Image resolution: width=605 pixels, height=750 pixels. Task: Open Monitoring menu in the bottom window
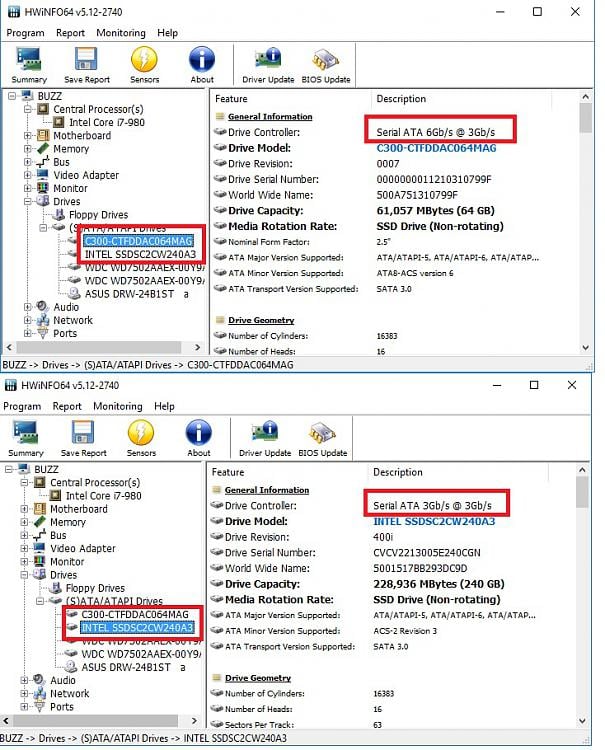coord(118,406)
